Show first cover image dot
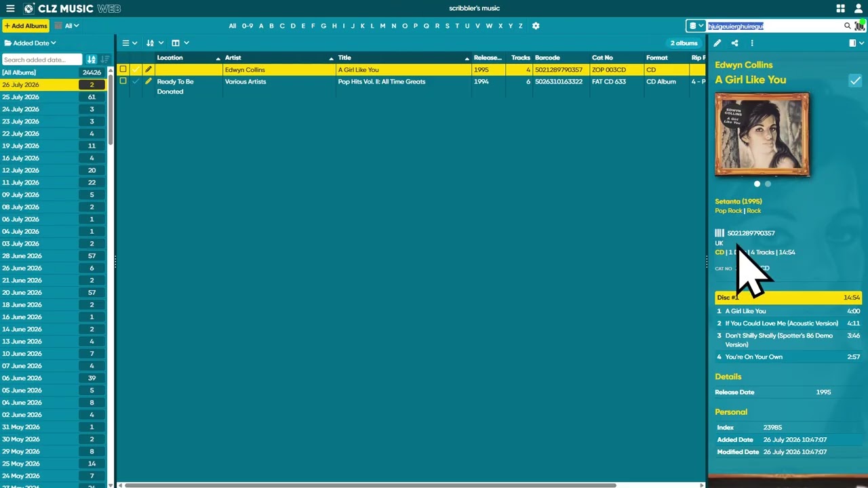The height and width of the screenshot is (488, 868). [x=757, y=184]
